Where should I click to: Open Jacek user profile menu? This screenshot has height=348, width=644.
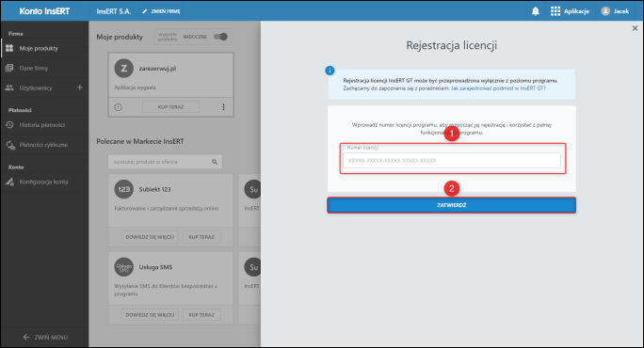(615, 11)
